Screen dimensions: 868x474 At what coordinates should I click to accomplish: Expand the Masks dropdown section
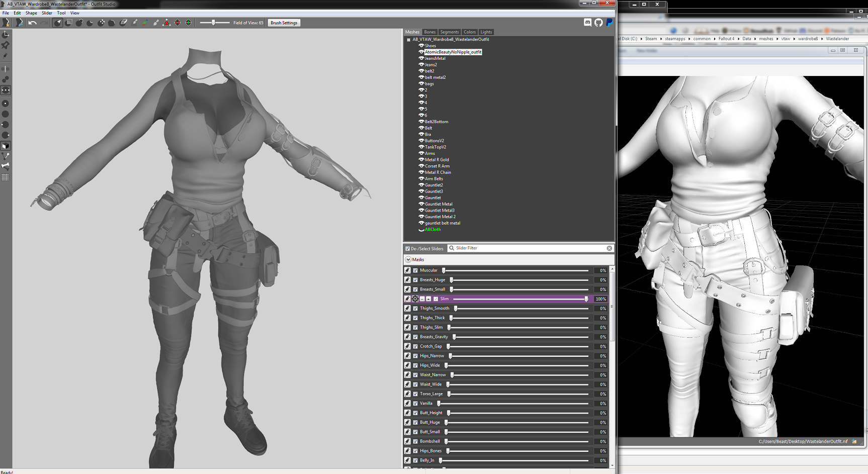[x=408, y=259]
